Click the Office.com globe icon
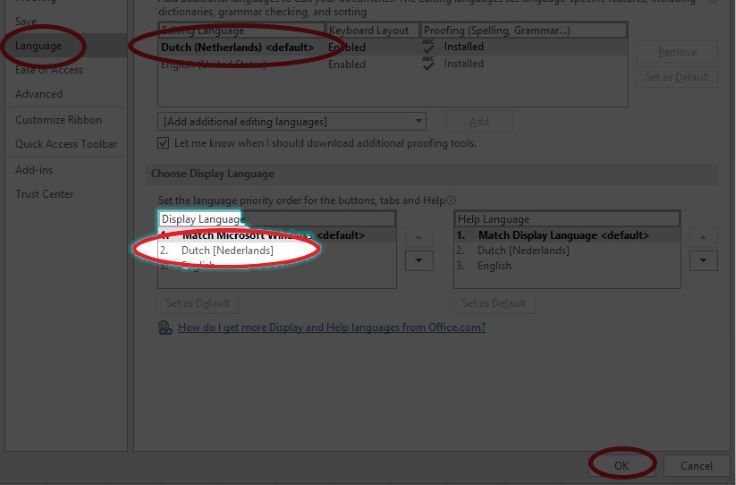The height and width of the screenshot is (485, 736). point(166,328)
